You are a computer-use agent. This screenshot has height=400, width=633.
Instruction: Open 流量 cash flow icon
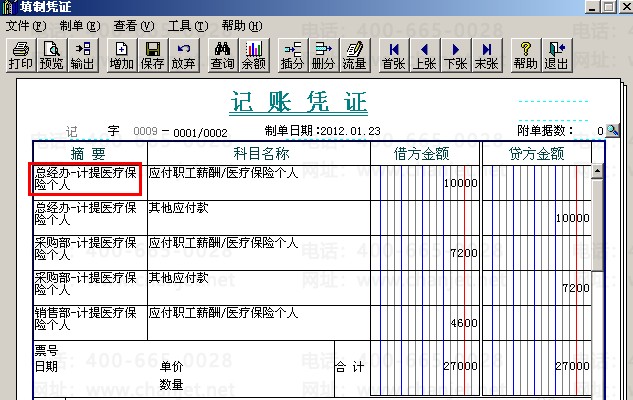tap(354, 56)
